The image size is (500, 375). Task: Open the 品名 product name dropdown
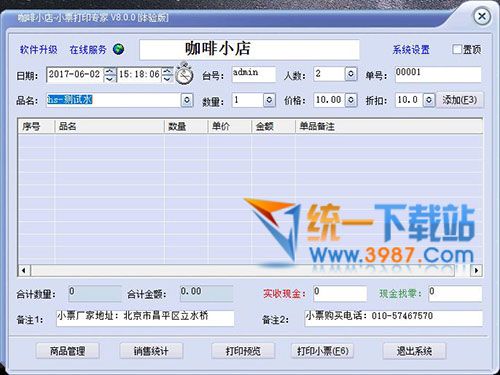[x=187, y=100]
